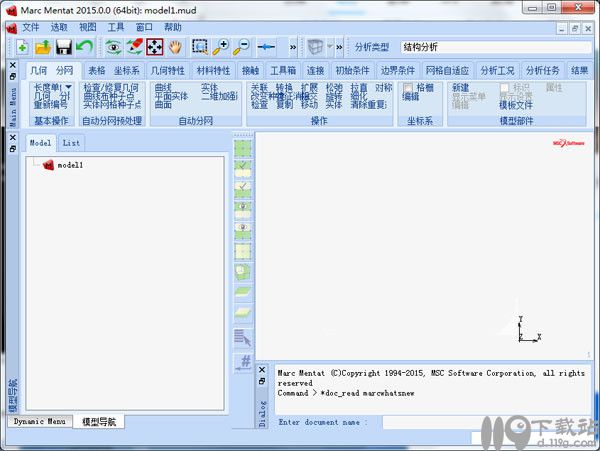Select the model1 tree node

point(70,165)
